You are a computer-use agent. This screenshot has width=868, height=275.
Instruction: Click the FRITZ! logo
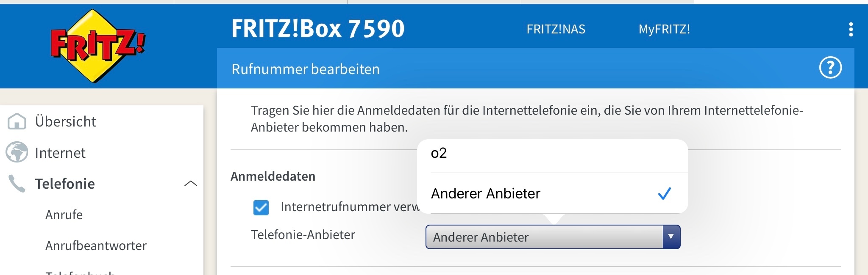(x=98, y=46)
